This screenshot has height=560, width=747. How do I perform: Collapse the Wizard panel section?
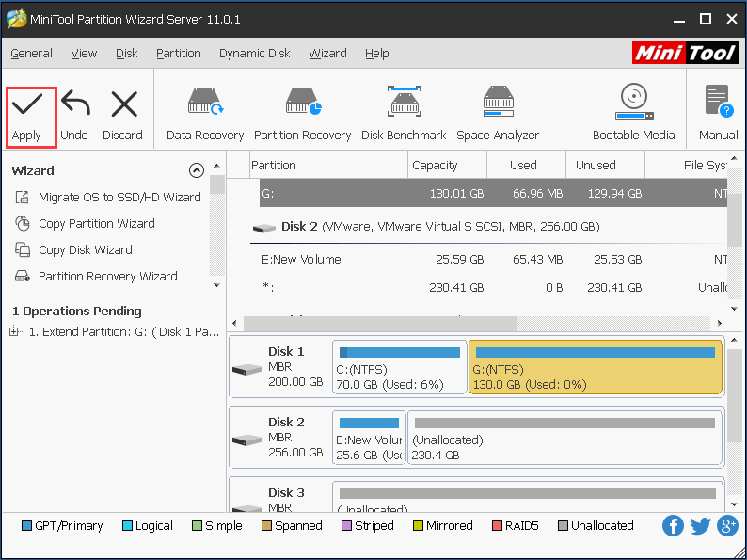pos(196,170)
